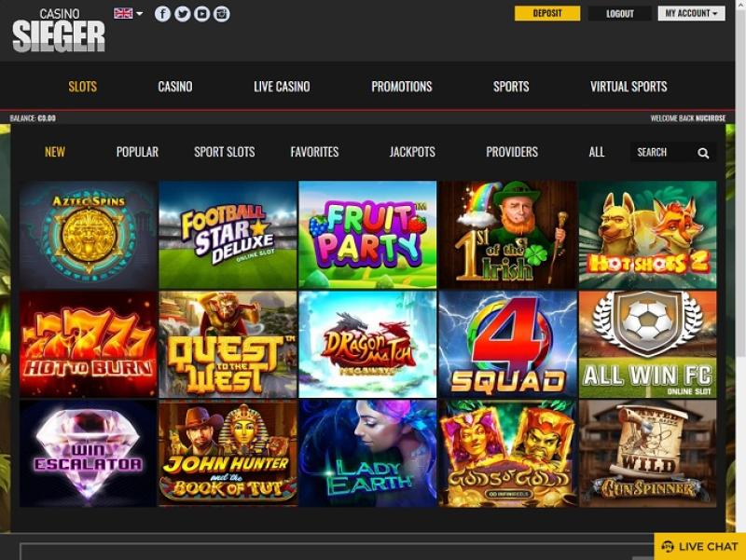This screenshot has width=746, height=560.
Task: Switch to the Jackpots tab
Action: 412,152
